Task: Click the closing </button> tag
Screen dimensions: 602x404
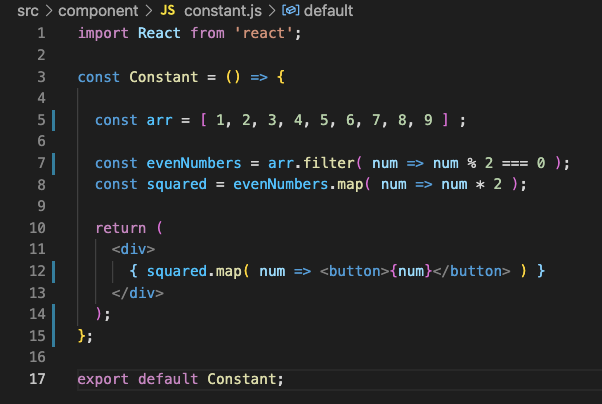Action: pos(471,271)
